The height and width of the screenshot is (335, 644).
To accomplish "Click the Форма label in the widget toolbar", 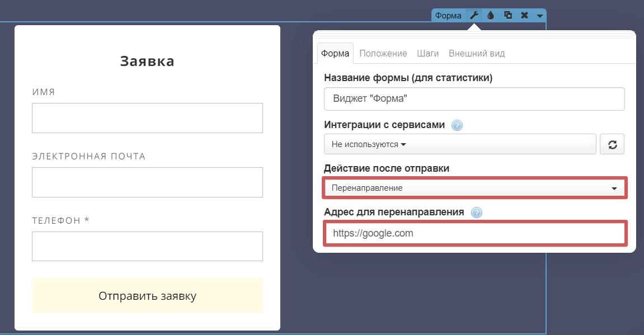I will [448, 16].
